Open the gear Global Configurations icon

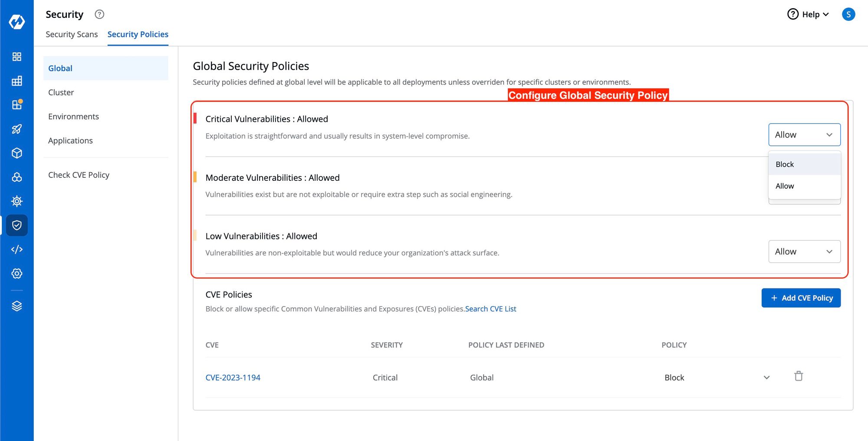tap(17, 274)
